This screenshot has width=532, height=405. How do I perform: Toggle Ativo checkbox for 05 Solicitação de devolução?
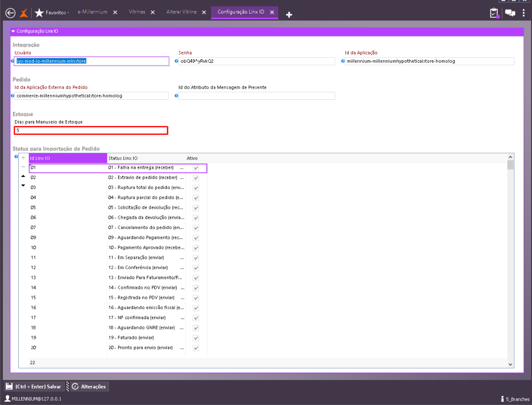(196, 208)
